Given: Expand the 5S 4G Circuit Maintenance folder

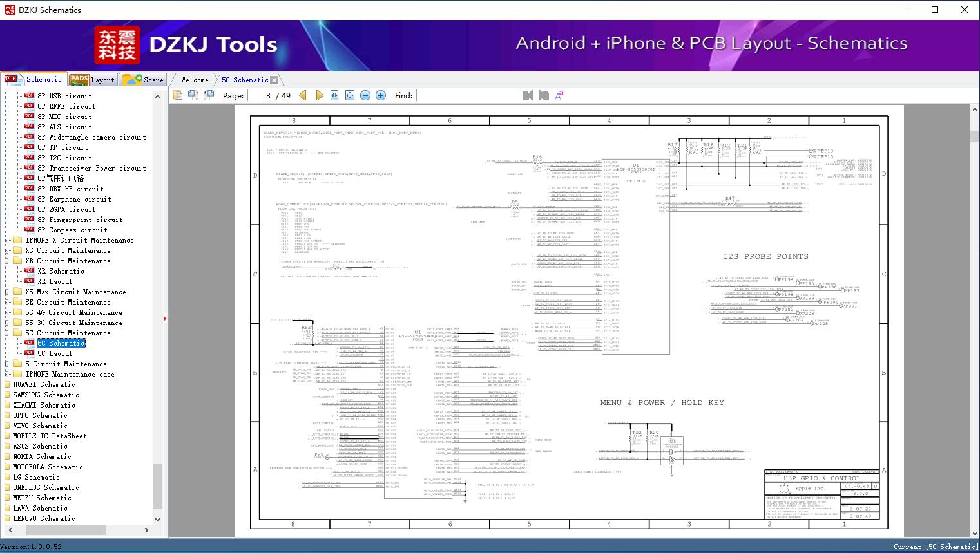Looking at the screenshot, I should (x=7, y=312).
